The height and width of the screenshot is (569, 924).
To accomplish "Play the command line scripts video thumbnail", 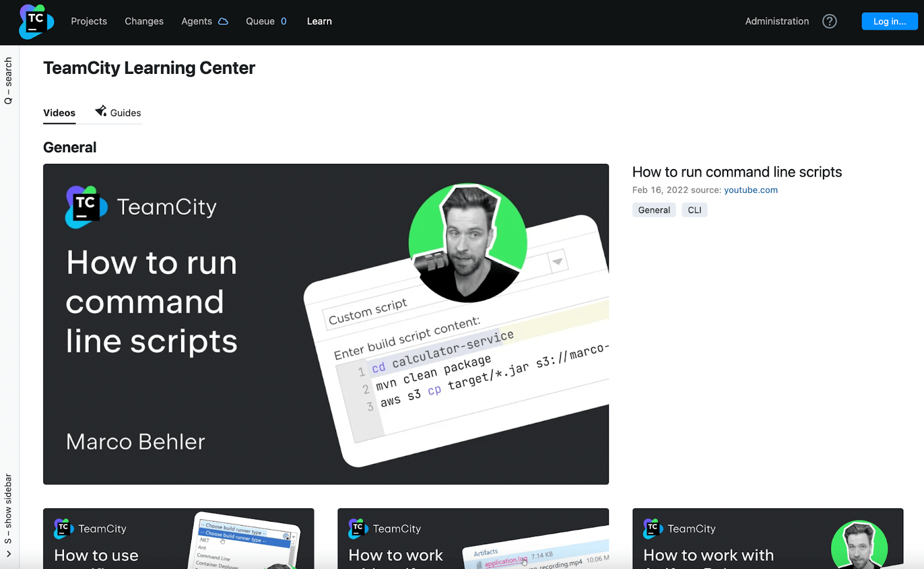I will pos(326,324).
